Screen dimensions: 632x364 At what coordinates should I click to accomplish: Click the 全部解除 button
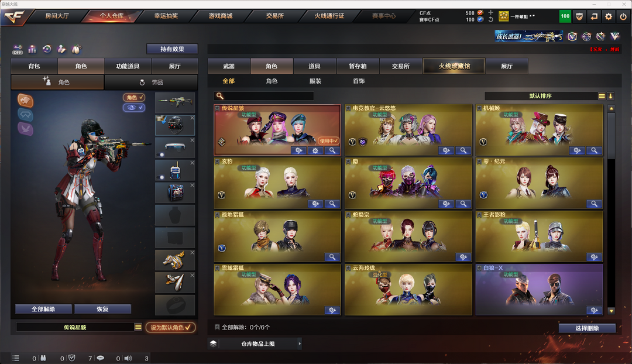click(x=43, y=309)
